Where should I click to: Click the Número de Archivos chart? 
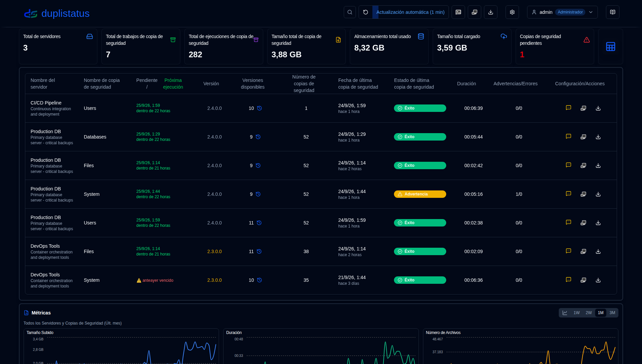(x=520, y=346)
